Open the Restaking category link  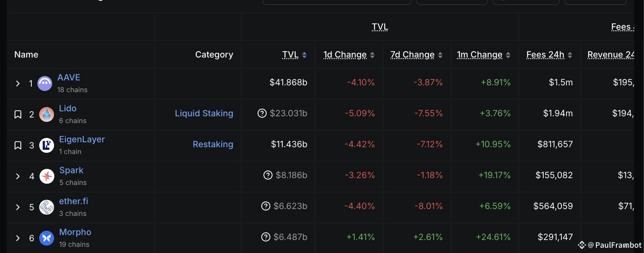click(x=213, y=144)
